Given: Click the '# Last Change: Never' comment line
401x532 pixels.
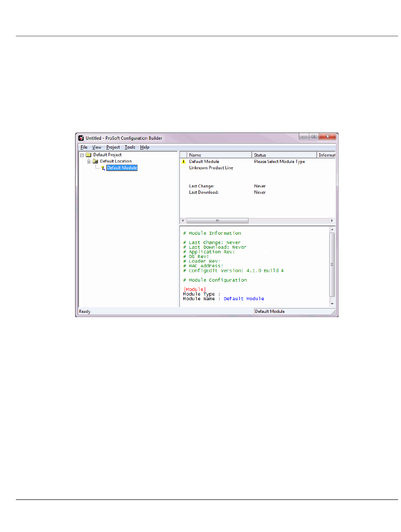Looking at the screenshot, I should coord(212,243).
